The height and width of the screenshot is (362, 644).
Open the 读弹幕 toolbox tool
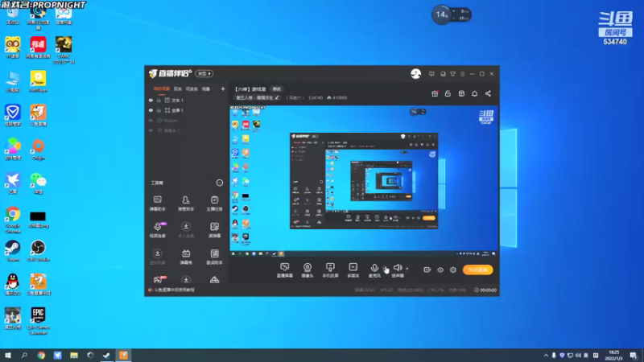pyautogui.click(x=214, y=230)
